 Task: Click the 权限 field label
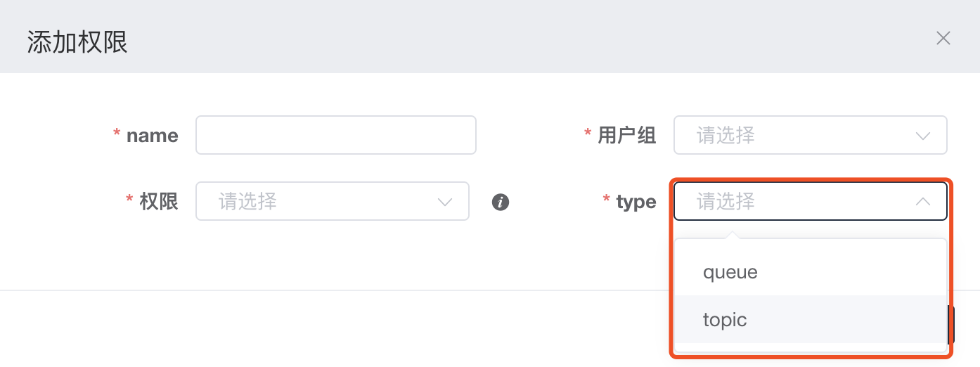click(x=158, y=202)
